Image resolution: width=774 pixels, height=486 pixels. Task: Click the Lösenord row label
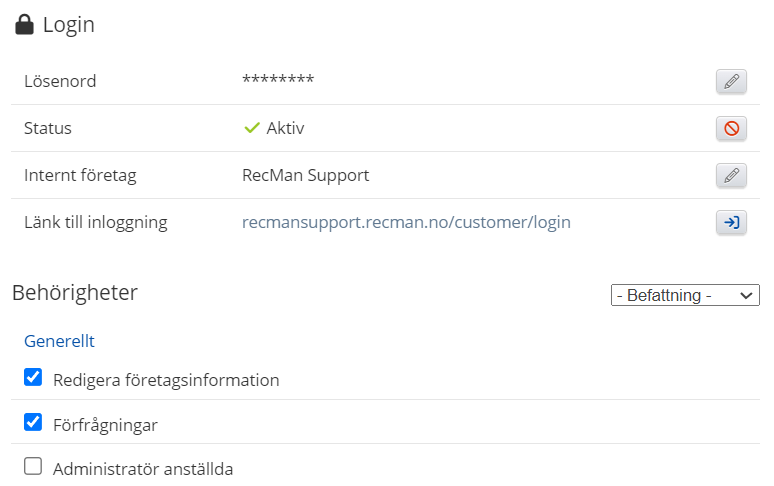pos(60,82)
